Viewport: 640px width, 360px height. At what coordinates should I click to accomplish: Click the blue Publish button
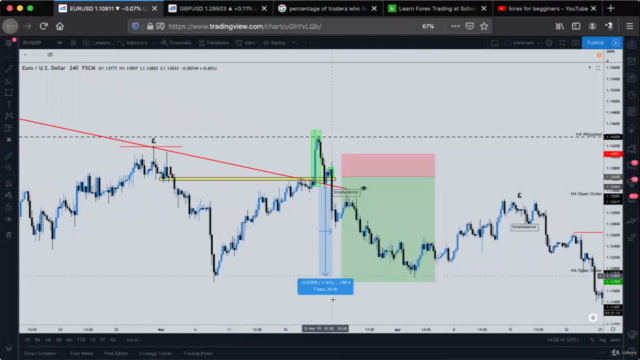(596, 43)
